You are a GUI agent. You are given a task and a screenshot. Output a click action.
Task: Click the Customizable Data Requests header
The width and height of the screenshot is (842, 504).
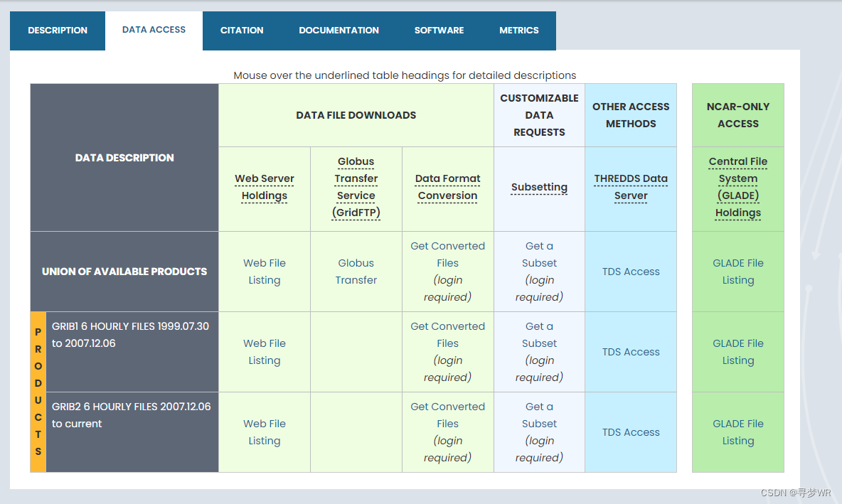539,115
